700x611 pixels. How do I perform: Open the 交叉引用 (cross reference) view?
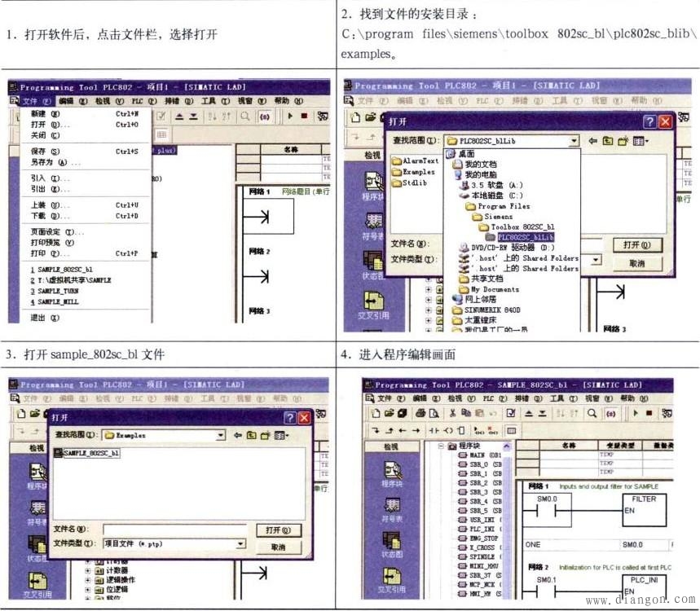391,575
